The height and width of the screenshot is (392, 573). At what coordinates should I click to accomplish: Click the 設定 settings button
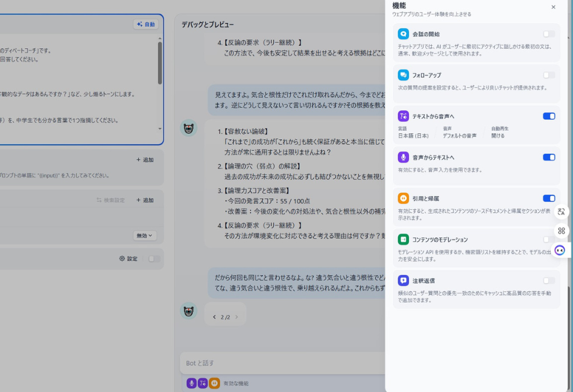[x=128, y=259]
